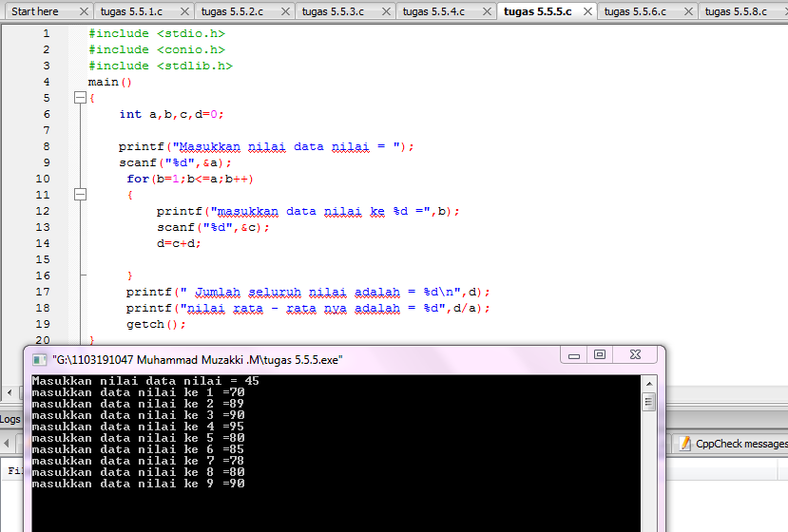Click the editor horizontal scroll left arrow
Image resolution: width=788 pixels, height=532 pixels.
10,391
